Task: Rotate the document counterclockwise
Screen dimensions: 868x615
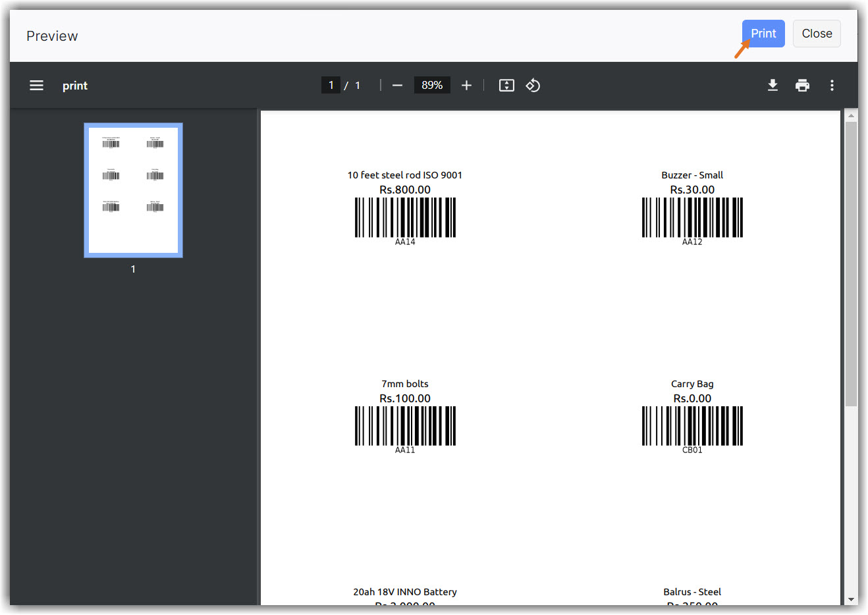Action: tap(533, 86)
